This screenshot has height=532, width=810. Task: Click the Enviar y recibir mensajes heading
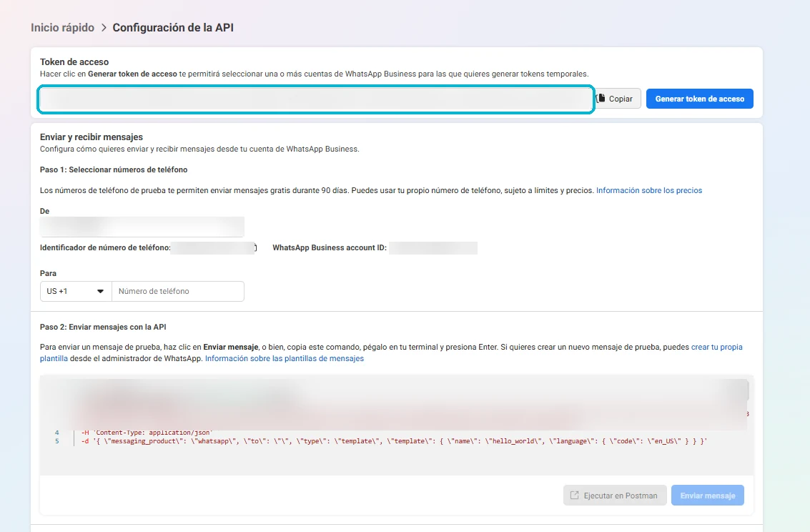(x=92, y=137)
